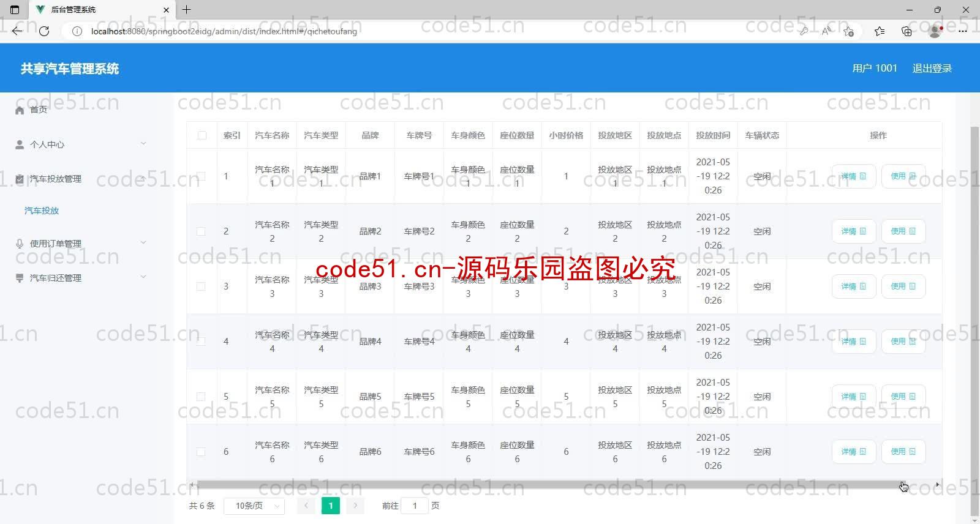Expand the 使用订单管理 menu chevron
980x524 pixels.
(x=143, y=242)
